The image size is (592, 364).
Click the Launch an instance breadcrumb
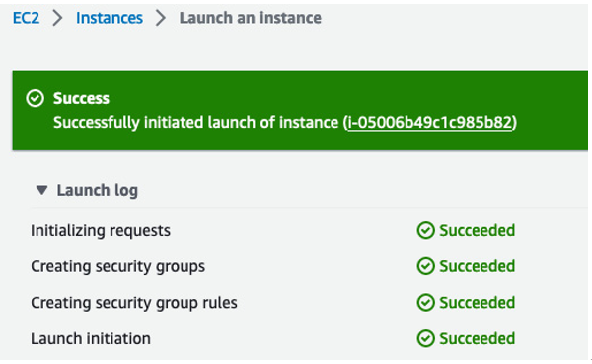tap(251, 18)
